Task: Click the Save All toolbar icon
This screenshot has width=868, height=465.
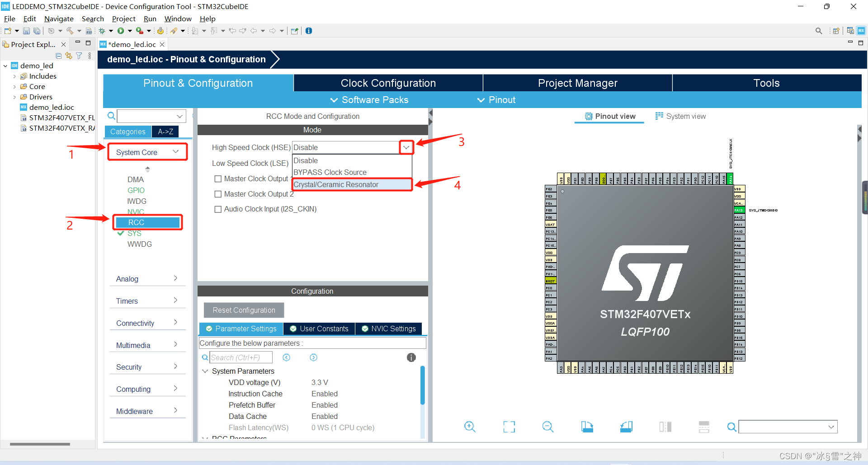Action: click(37, 31)
